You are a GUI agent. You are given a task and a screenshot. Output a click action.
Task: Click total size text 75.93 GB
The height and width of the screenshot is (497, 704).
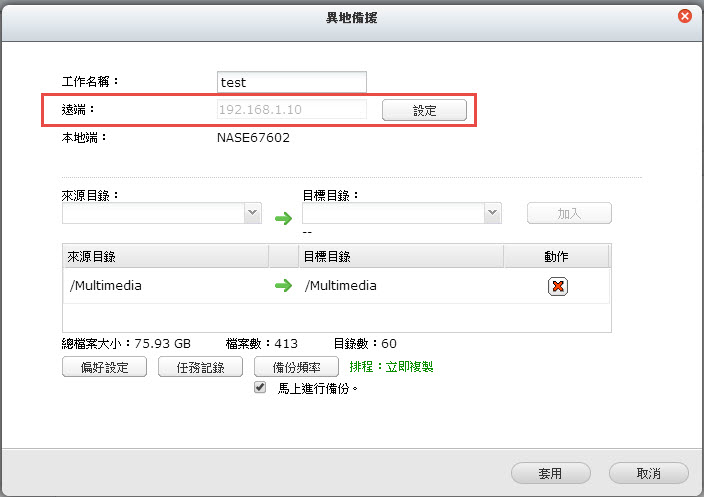(x=163, y=343)
